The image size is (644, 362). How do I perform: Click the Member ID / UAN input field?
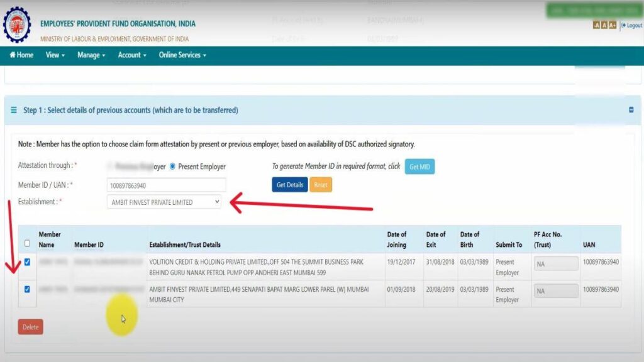[166, 185]
